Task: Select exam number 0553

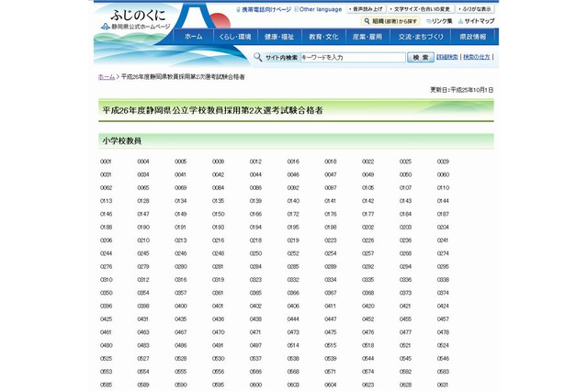Action: point(107,371)
